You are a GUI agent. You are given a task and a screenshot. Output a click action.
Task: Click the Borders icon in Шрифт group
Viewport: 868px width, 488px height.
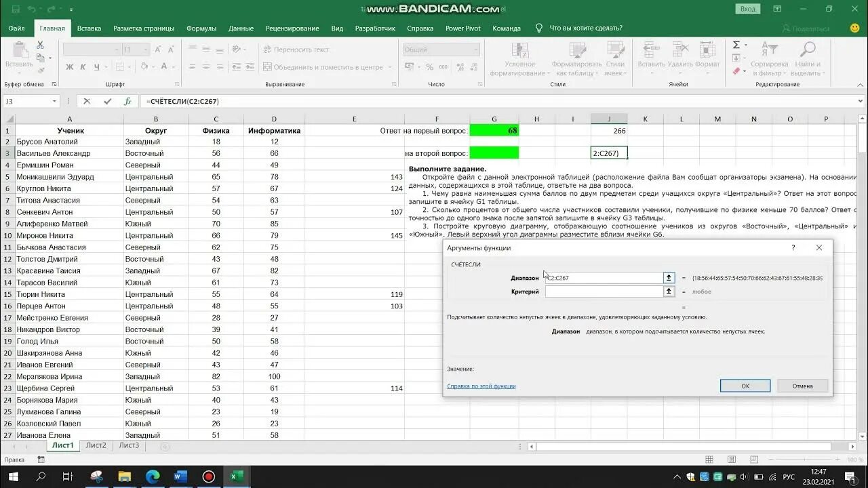click(x=119, y=67)
